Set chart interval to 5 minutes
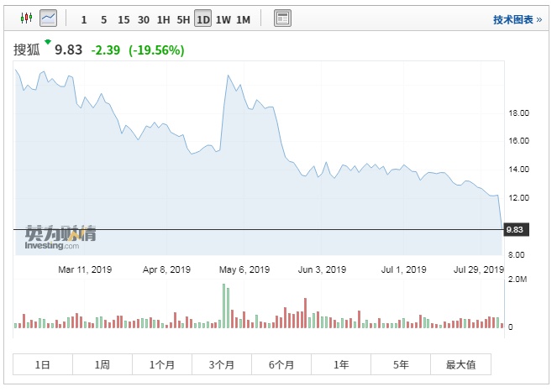This screenshot has height=392, width=557. 103,19
